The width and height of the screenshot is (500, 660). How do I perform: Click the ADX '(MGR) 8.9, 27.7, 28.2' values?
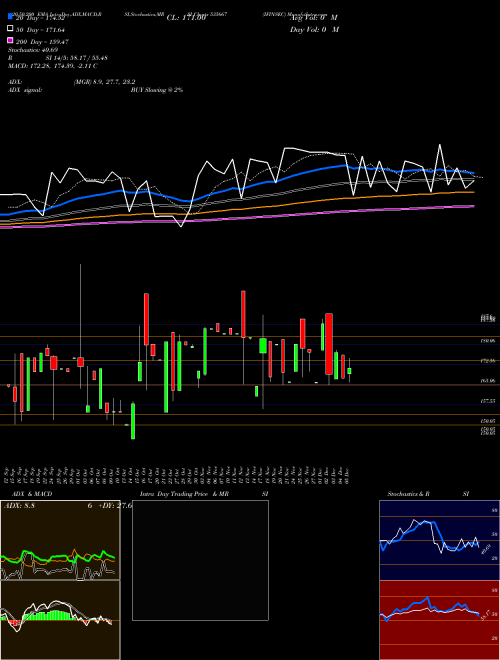[x=104, y=82]
